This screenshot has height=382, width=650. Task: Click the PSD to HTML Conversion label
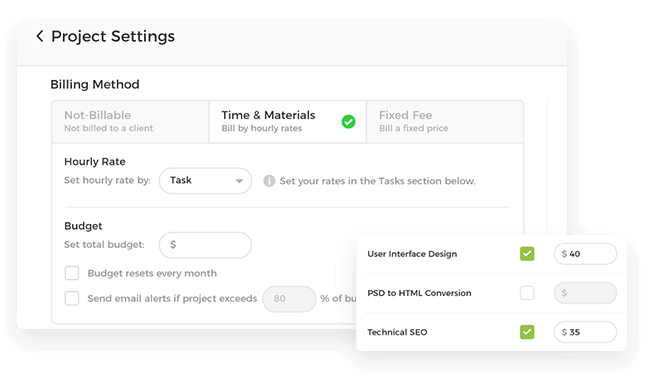(x=419, y=293)
